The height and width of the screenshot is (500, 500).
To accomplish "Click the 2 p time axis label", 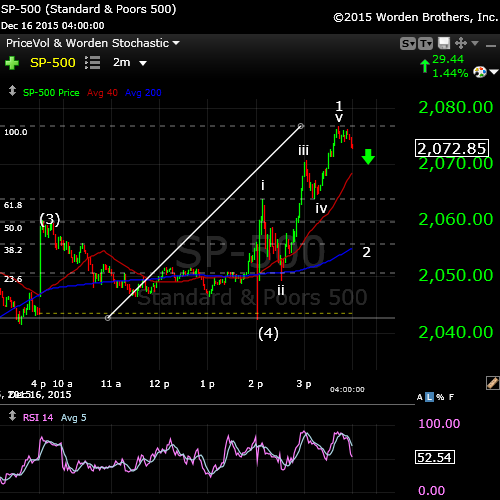I will (256, 384).
